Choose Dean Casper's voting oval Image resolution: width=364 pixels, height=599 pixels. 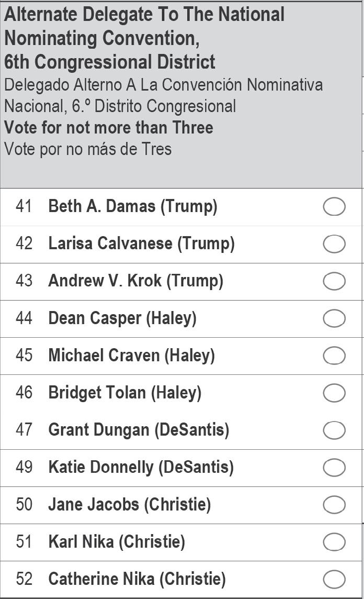[x=334, y=318]
